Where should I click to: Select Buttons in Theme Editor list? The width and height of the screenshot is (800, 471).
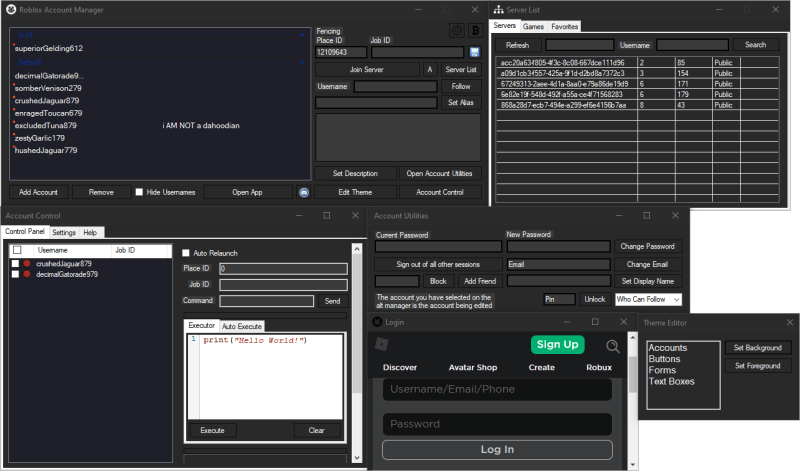664,359
